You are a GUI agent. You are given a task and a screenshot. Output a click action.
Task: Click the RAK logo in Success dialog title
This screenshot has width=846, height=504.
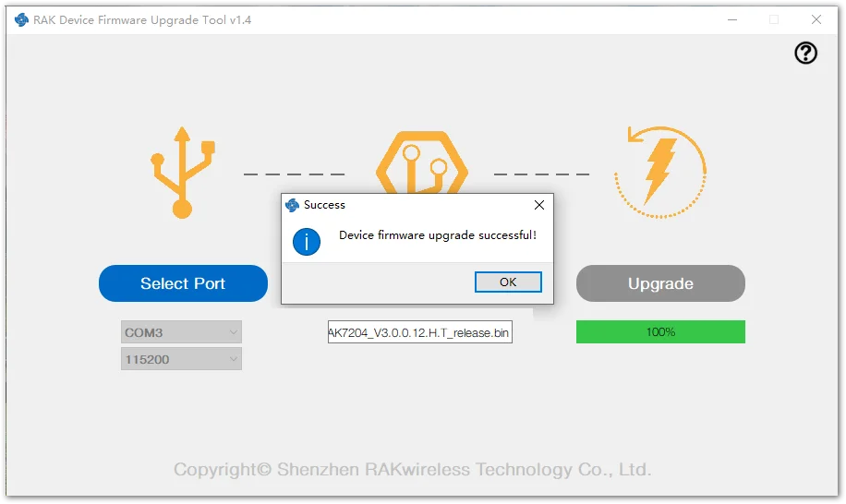(292, 205)
